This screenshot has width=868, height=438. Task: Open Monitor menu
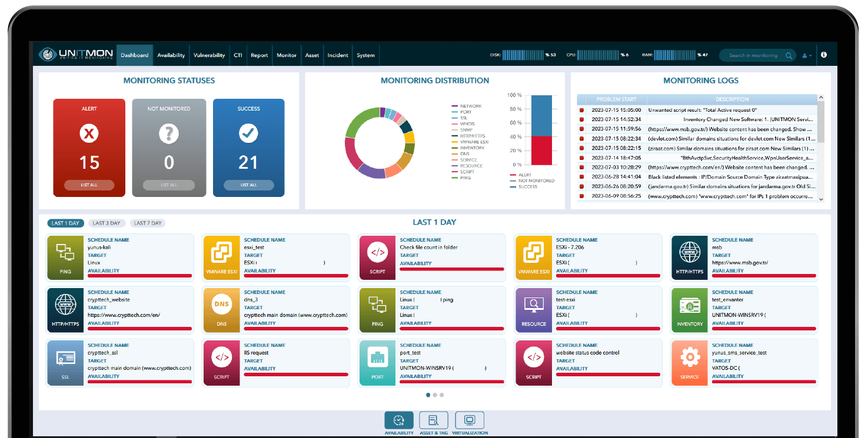tap(287, 55)
